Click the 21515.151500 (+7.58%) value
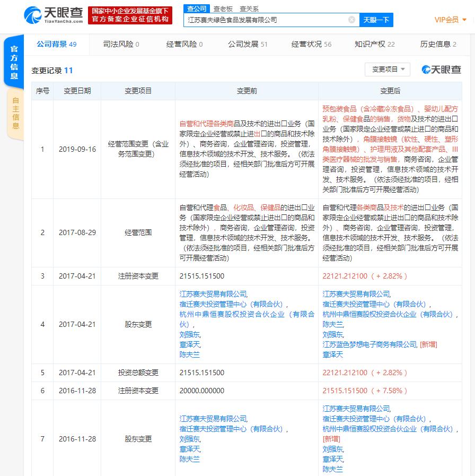Viewport: 475px width, 476px height. [x=364, y=391]
